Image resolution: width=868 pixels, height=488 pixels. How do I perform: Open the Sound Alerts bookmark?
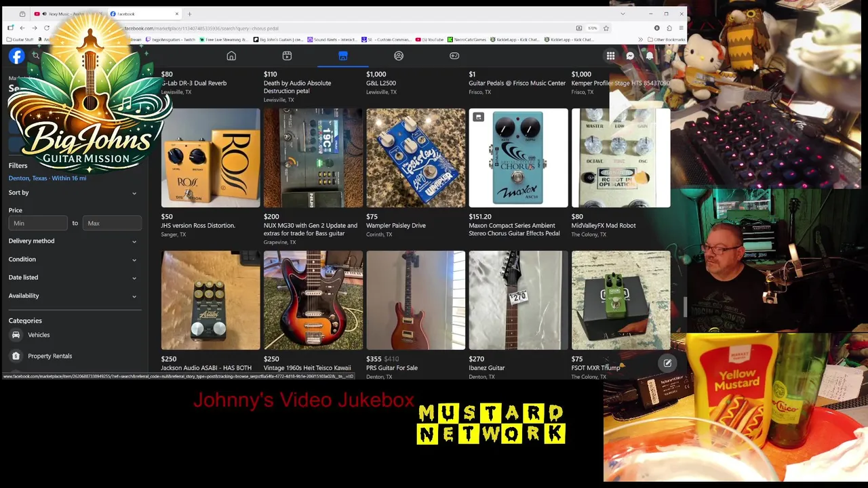click(332, 39)
